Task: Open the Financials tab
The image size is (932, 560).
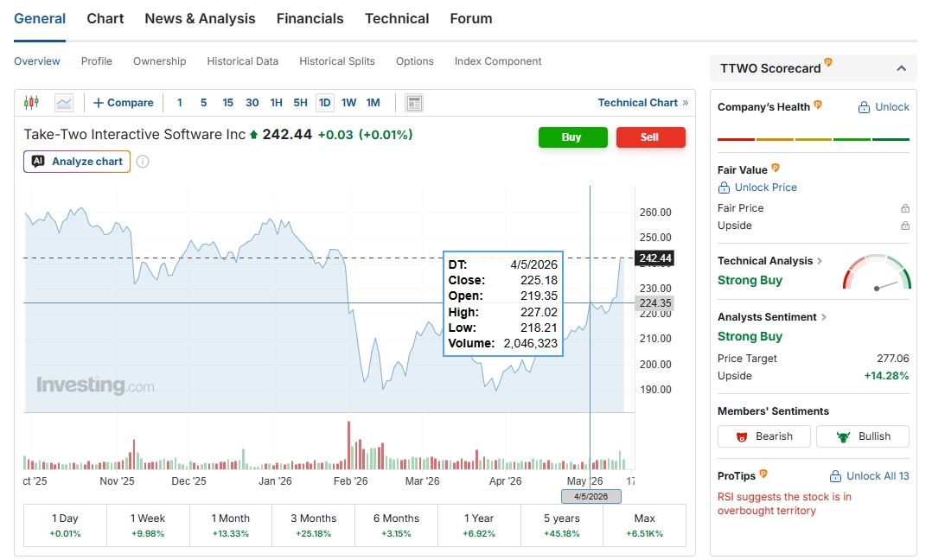Action: tap(310, 19)
